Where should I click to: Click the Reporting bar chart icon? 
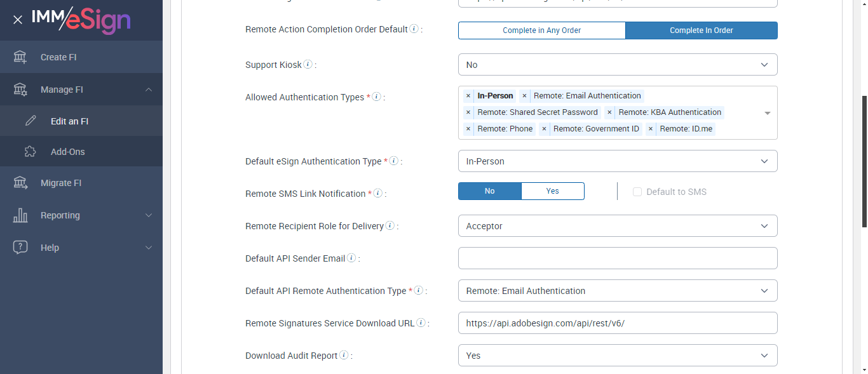coord(20,215)
